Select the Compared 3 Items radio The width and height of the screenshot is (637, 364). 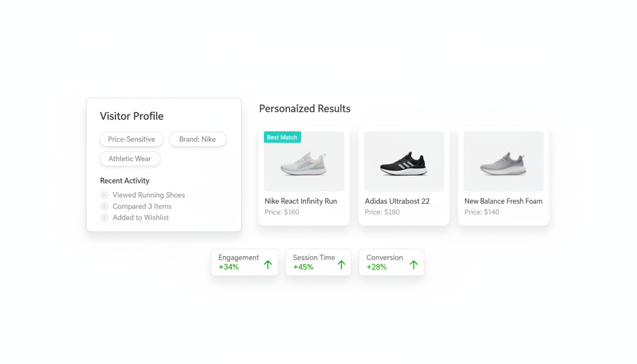tap(104, 206)
